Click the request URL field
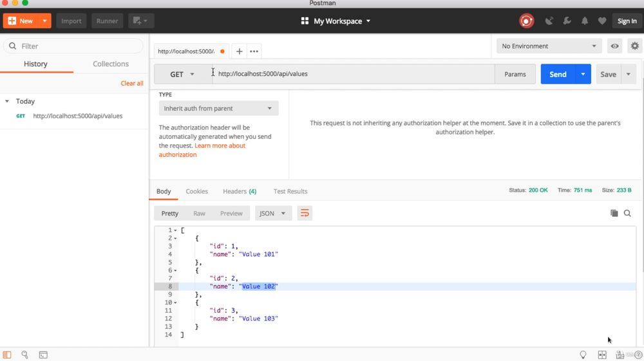 point(354,74)
